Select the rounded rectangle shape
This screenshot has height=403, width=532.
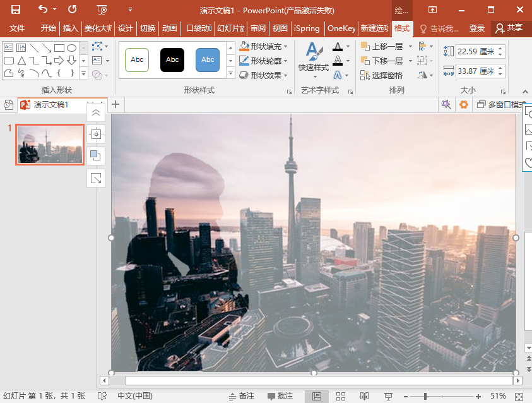pyautogui.click(x=8, y=61)
